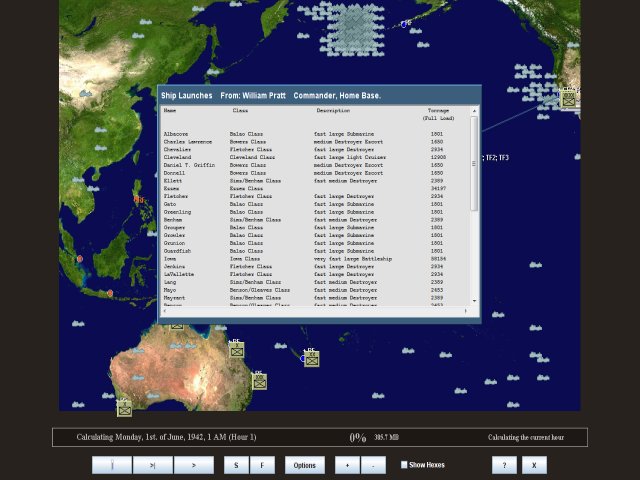The height and width of the screenshot is (480, 640).
Task: Enable the Show Hexes checkbox
Action: click(404, 465)
